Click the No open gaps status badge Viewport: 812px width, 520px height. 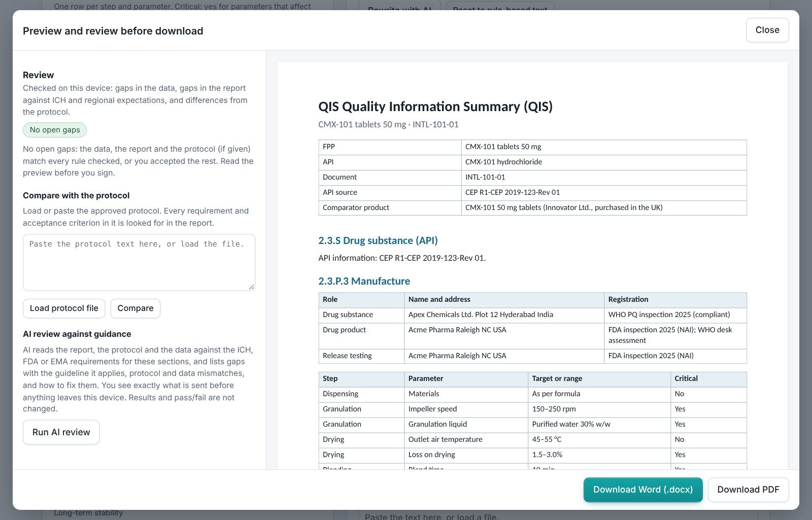click(55, 130)
